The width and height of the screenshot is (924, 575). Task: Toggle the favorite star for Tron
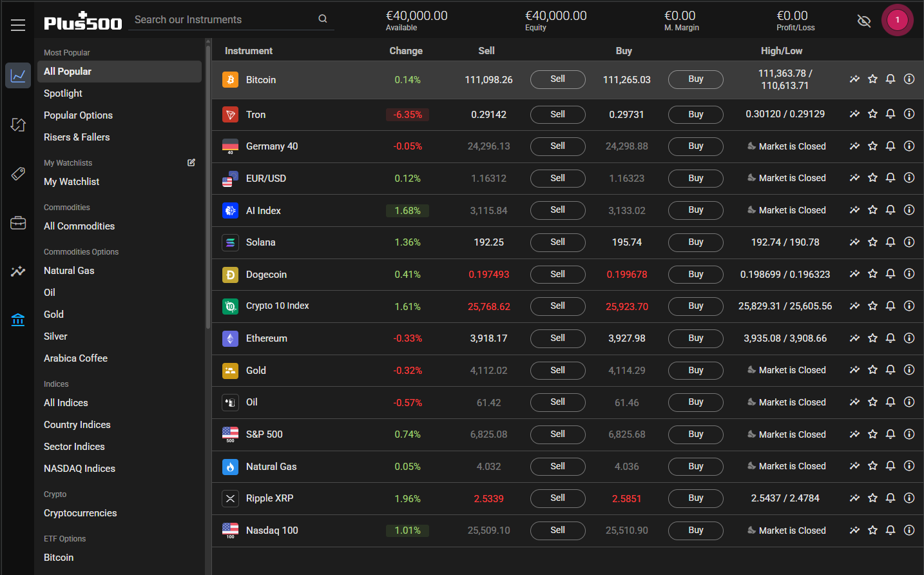click(872, 114)
